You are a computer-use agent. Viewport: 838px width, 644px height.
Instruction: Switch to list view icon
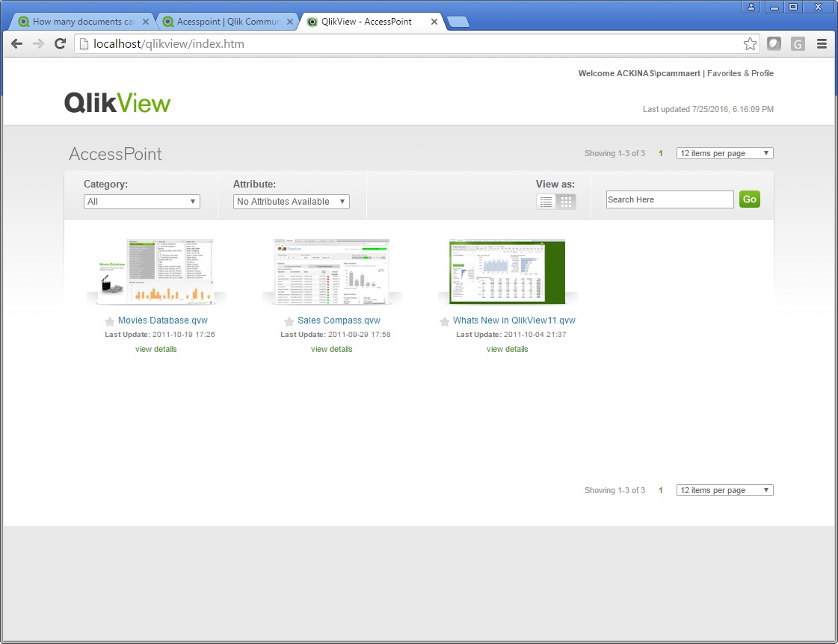[546, 201]
